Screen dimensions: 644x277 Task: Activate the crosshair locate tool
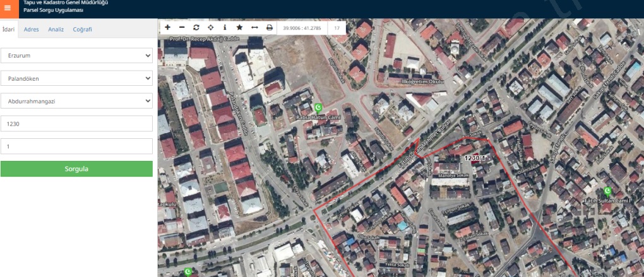coord(211,28)
